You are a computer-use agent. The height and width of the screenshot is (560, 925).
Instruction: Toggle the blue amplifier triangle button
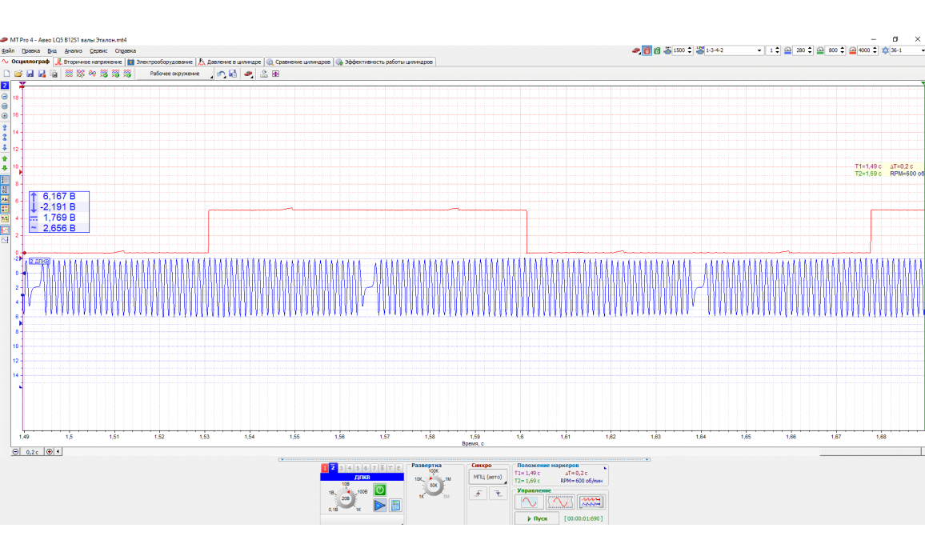(x=380, y=505)
